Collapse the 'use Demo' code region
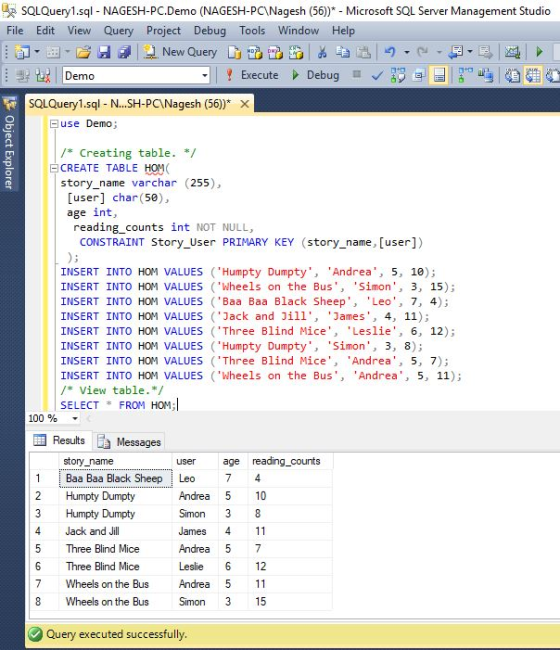The image size is (560, 650). pyautogui.click(x=54, y=124)
